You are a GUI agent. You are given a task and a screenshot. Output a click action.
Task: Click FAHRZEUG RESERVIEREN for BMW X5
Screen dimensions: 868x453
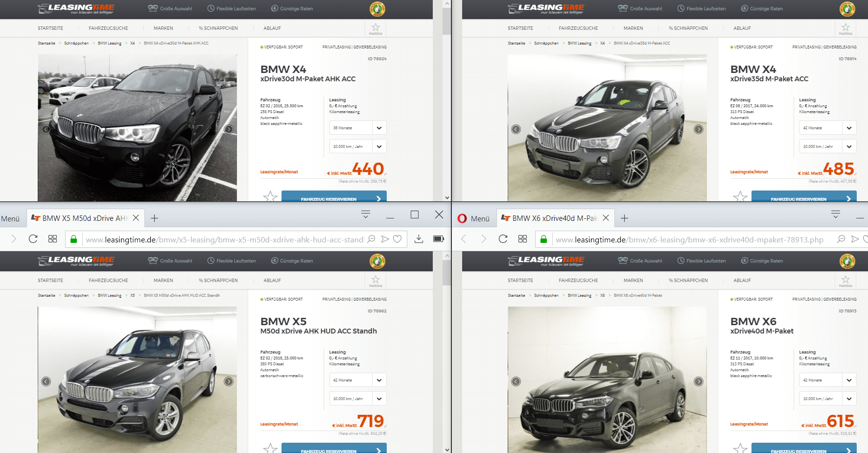(334, 448)
